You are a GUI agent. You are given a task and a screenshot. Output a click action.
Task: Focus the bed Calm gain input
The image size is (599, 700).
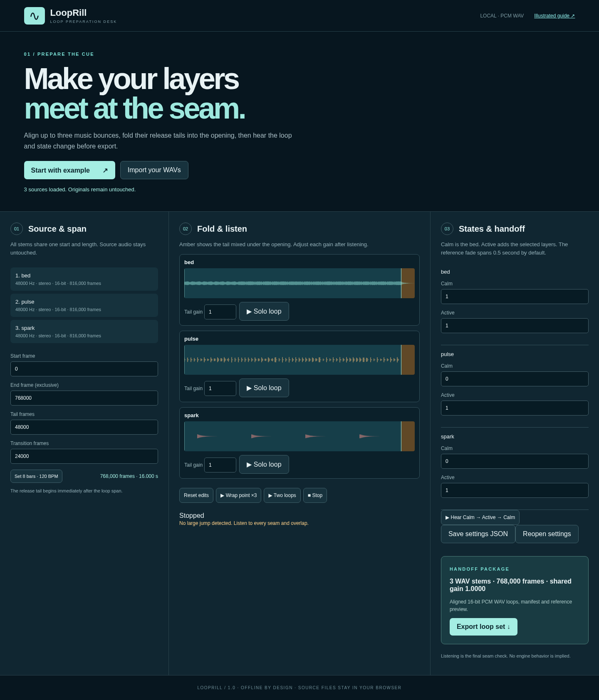[x=515, y=297]
